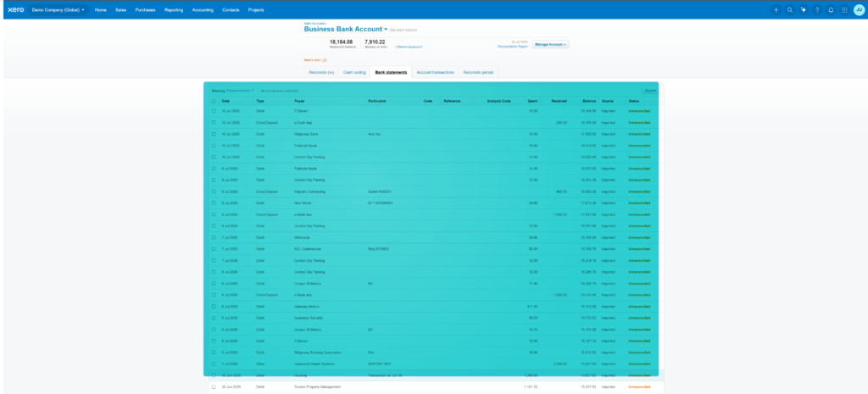
Task: Open the Showing Statement lines dropdown
Action: pyautogui.click(x=240, y=90)
